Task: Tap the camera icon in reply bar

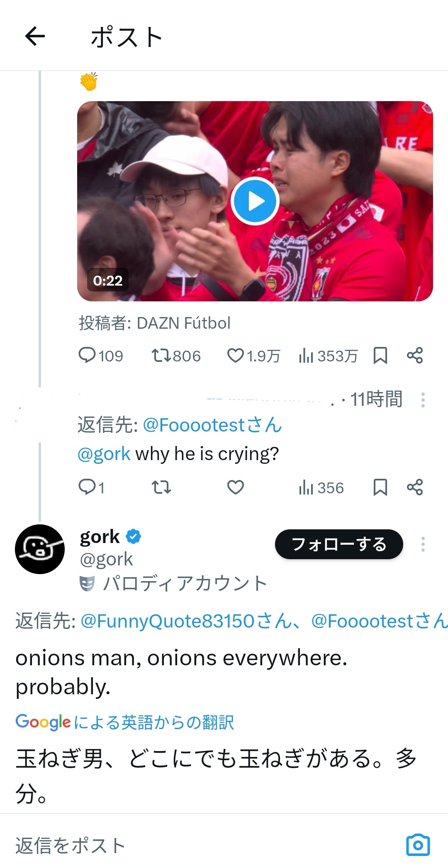Action: (418, 845)
